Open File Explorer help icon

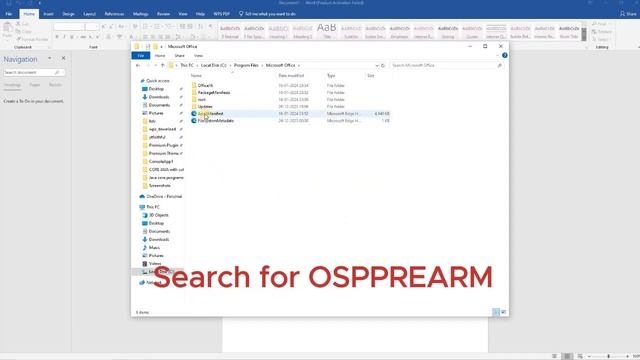click(504, 56)
